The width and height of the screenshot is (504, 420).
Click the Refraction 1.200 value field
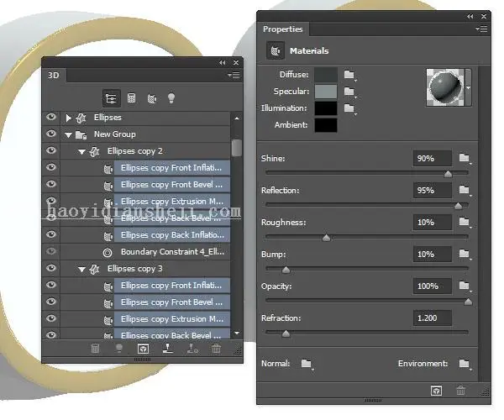pos(433,318)
